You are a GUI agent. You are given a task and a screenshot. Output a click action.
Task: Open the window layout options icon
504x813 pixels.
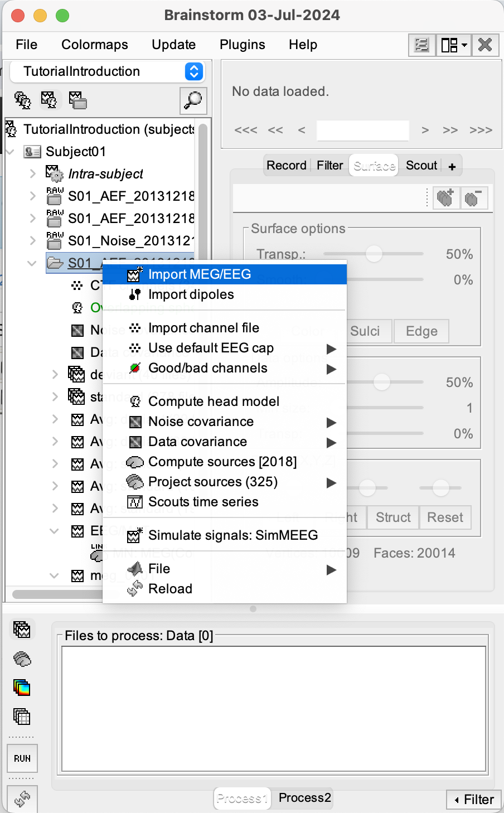point(454,45)
